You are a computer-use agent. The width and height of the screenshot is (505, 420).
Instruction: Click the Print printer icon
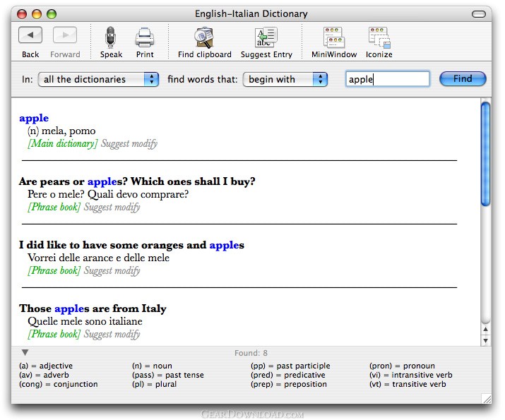click(145, 37)
